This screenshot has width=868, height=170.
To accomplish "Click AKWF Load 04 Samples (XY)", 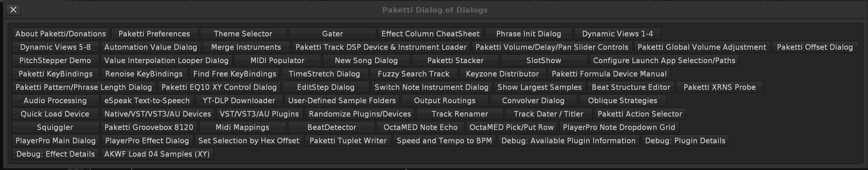I will tap(157, 154).
